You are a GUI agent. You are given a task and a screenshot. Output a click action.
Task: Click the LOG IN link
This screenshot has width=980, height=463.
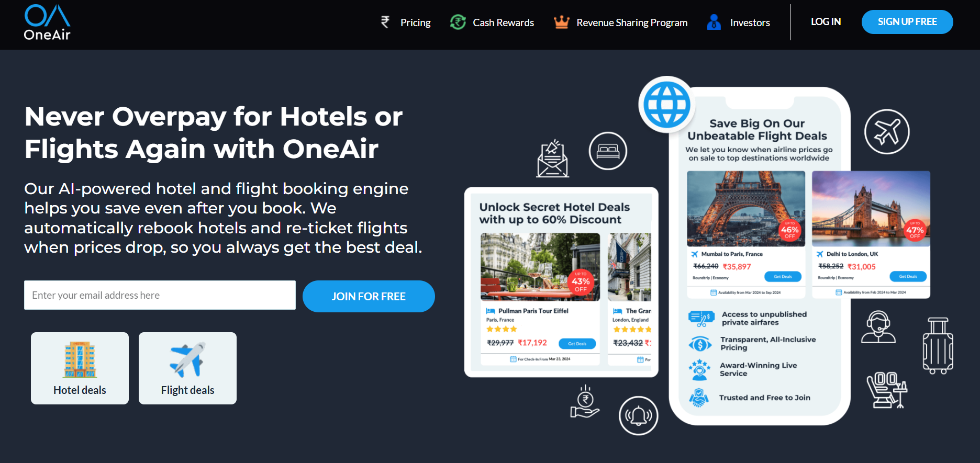coord(826,21)
